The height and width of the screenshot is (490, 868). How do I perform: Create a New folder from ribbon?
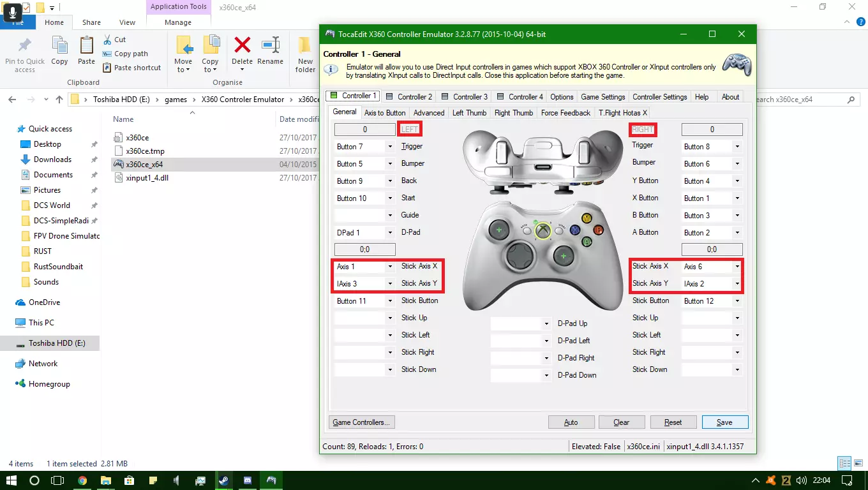(x=306, y=54)
